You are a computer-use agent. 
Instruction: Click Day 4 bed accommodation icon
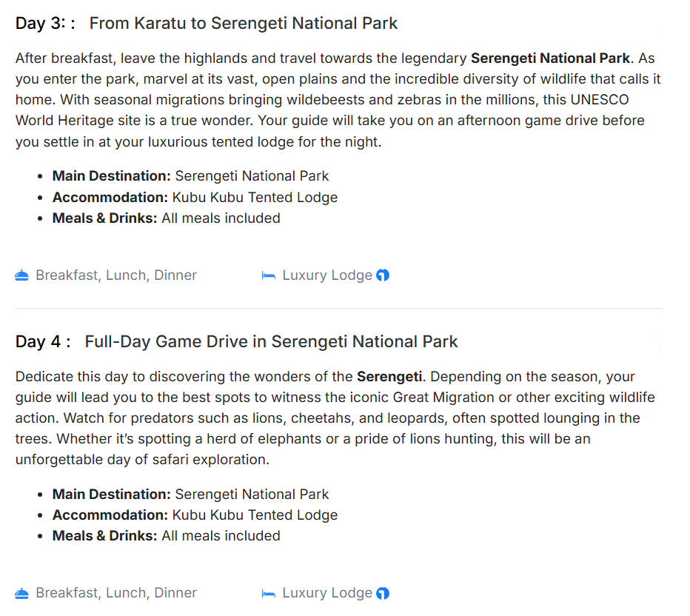tap(268, 593)
